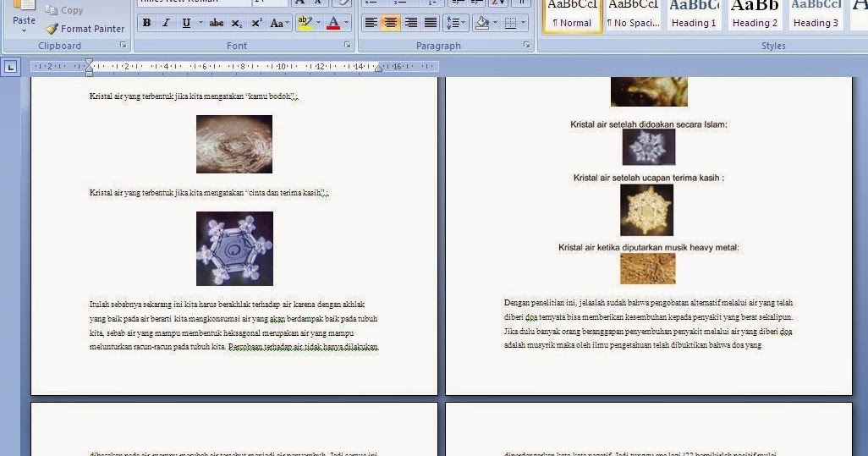Screen dimensions: 868x456
Task: Click the right indent marker on ruler
Action: pos(379,68)
